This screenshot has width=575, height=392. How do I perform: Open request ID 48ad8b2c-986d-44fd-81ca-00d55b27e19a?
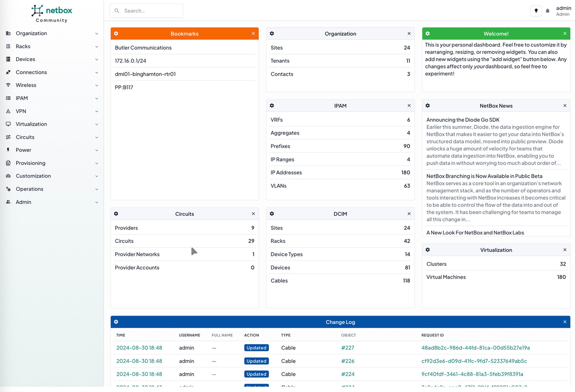click(x=475, y=348)
